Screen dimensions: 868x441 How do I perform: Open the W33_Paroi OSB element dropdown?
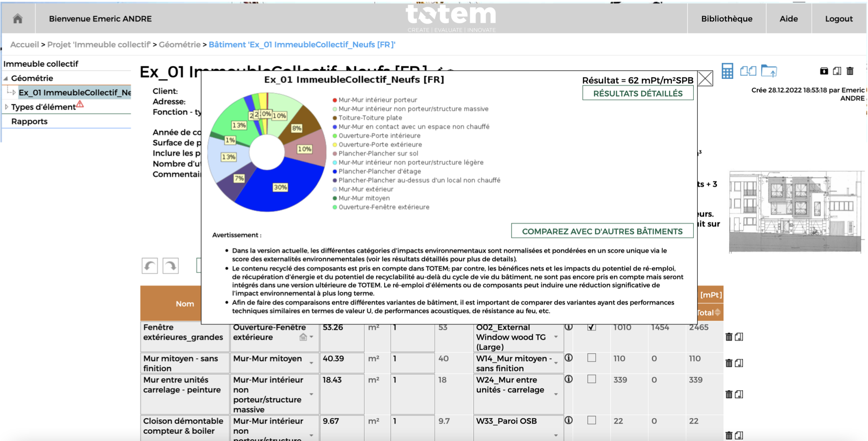coord(556,435)
